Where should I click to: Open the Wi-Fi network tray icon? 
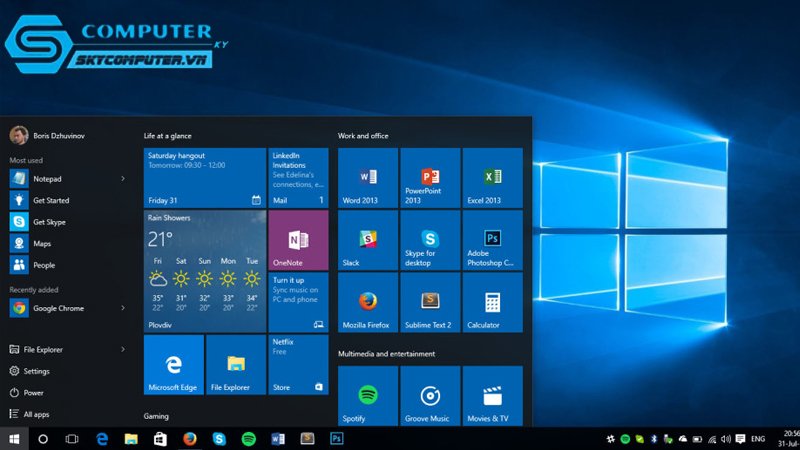[x=712, y=439]
